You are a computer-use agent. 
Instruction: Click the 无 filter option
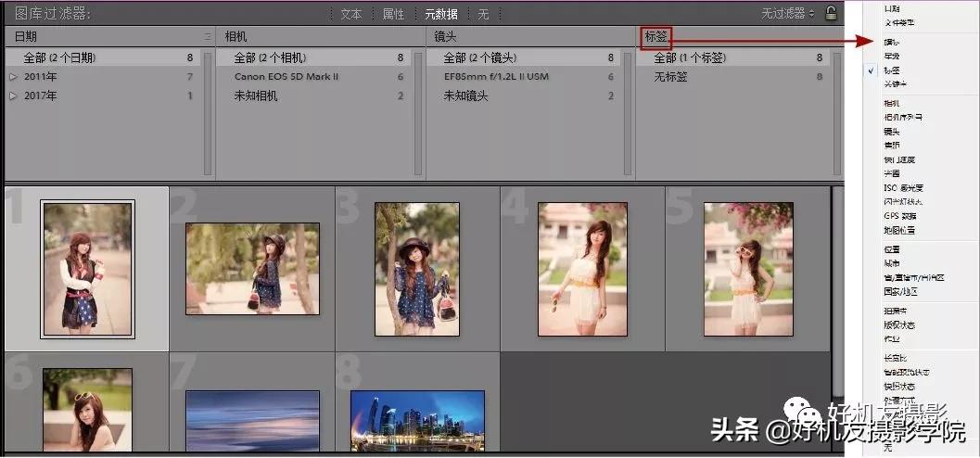tap(483, 14)
